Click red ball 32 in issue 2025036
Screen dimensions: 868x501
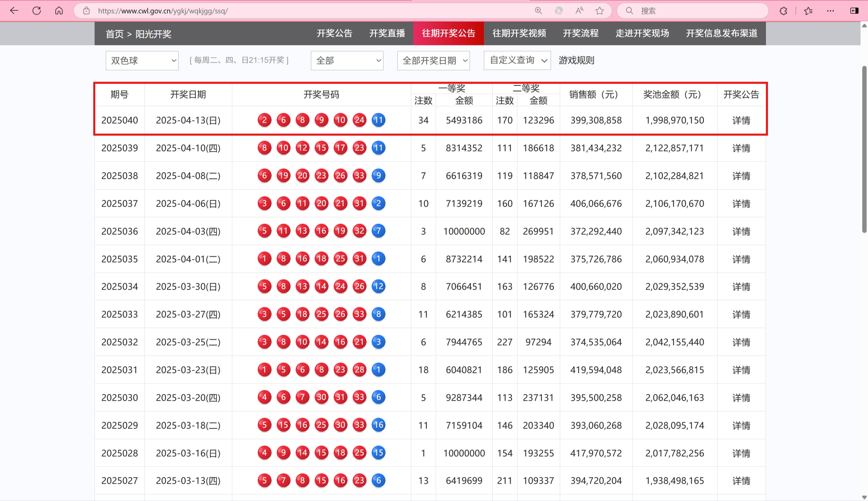(359, 231)
